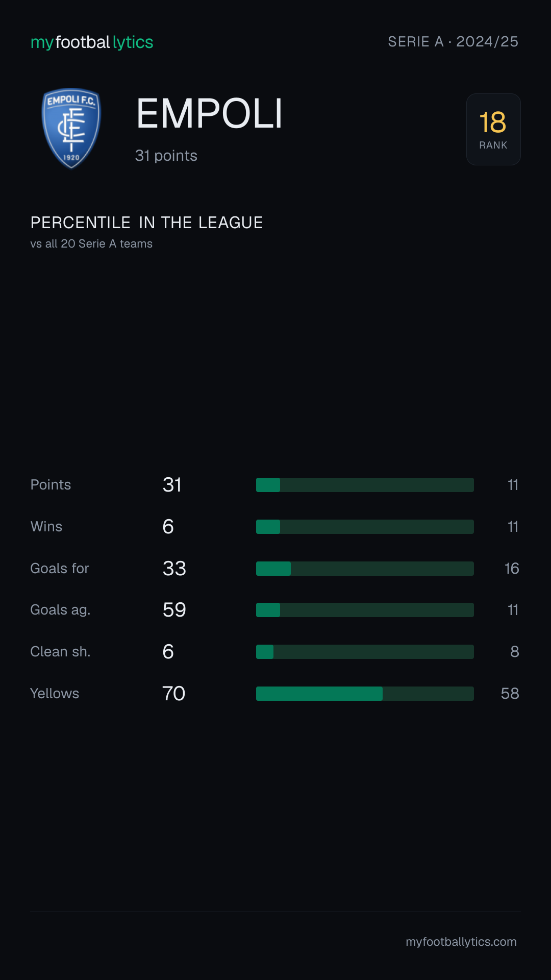Click the Yellows percentile bar
551x980 pixels.
(x=365, y=694)
